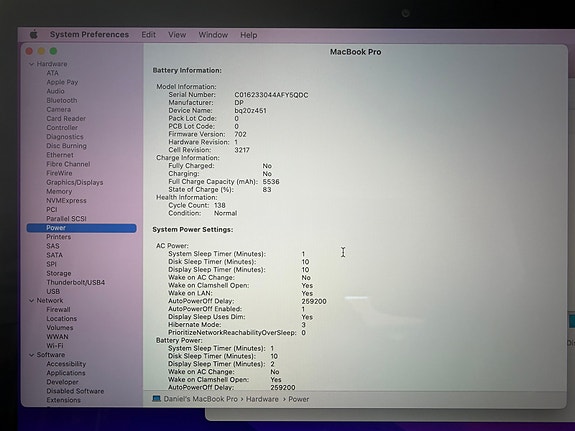Click the laptop icon in path bar
The image size is (575, 431).
157,399
